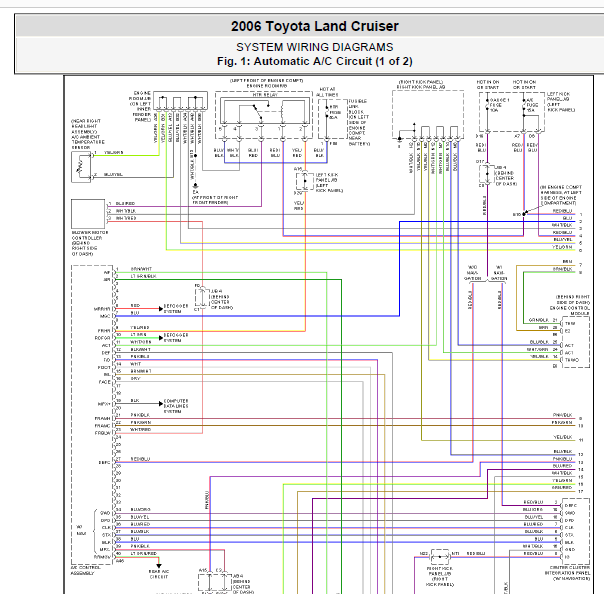The image size is (604, 594).
Task: Click the Left Kick Panel J/B A16 junction
Action: 305,181
